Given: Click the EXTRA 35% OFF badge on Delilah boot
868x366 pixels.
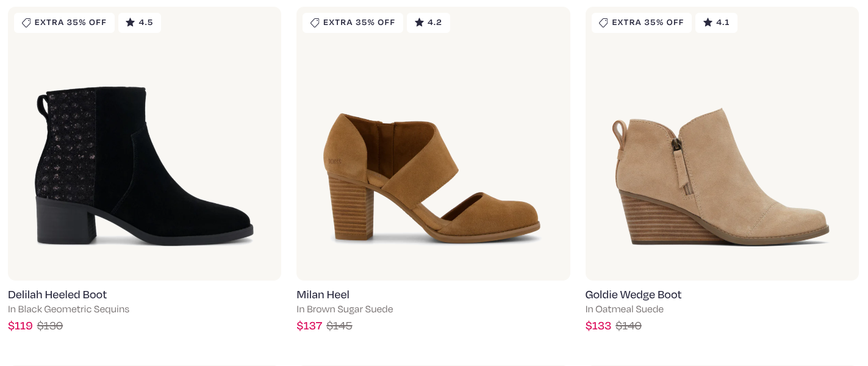Looking at the screenshot, I should click(64, 23).
